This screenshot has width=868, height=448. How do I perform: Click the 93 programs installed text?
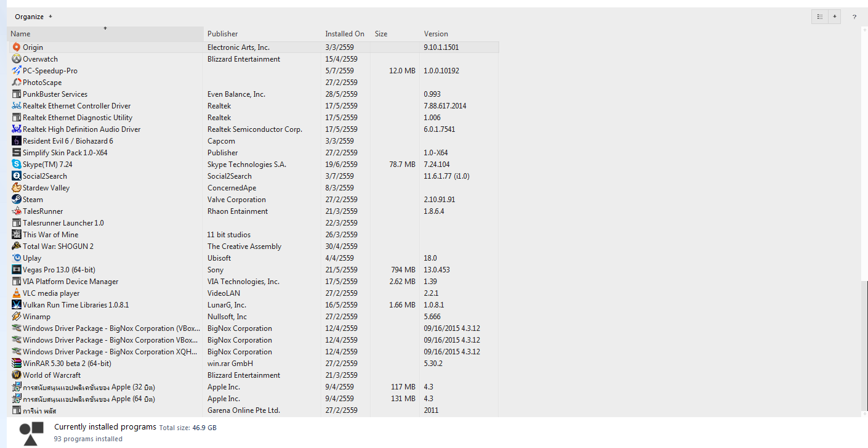(88, 439)
